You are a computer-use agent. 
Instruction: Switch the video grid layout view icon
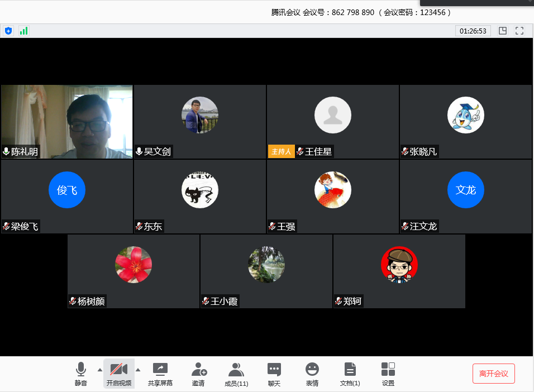(503, 31)
